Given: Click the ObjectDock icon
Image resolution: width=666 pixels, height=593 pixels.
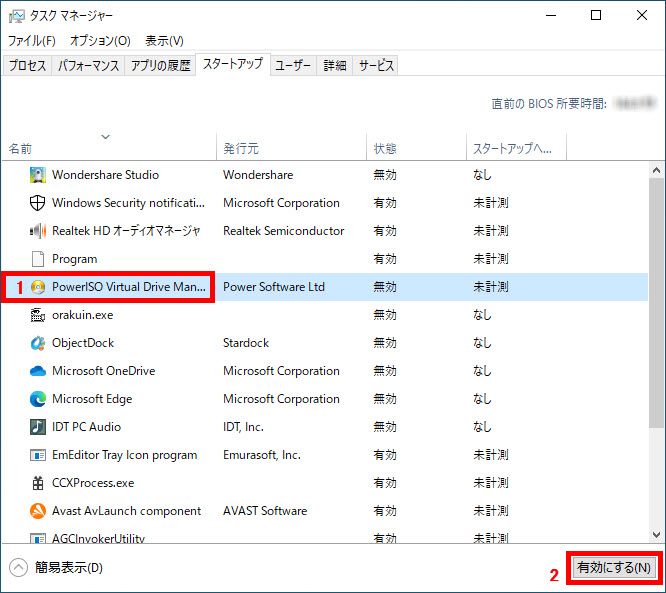Looking at the screenshot, I should click(x=38, y=343).
